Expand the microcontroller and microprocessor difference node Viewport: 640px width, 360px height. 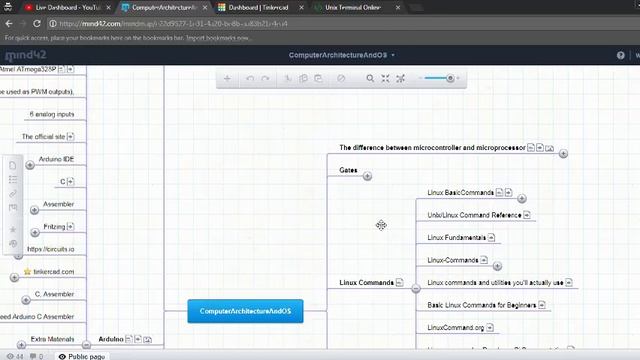[x=563, y=153]
